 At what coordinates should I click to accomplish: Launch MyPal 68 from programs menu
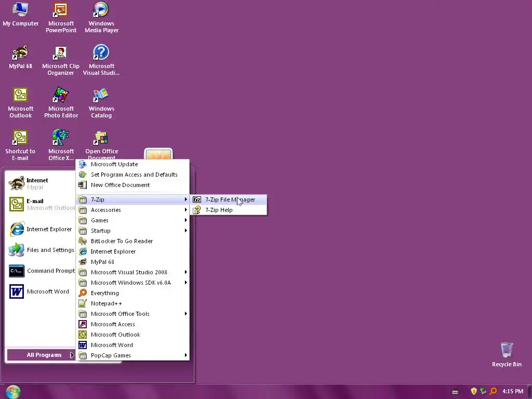pos(133,262)
